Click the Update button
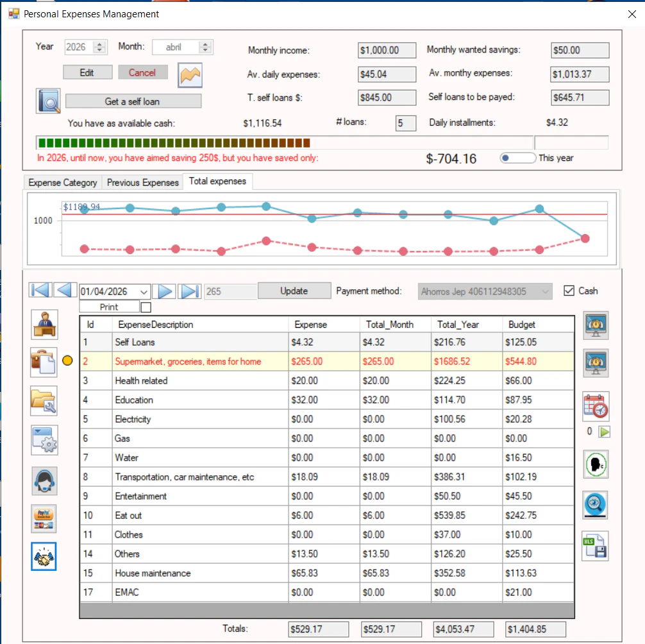Screen dimensions: 645x644 point(294,291)
